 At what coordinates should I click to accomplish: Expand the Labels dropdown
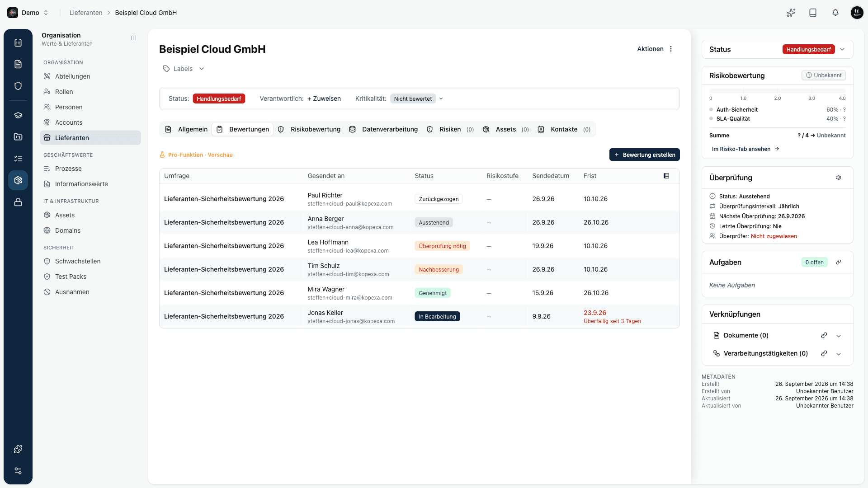(x=184, y=69)
